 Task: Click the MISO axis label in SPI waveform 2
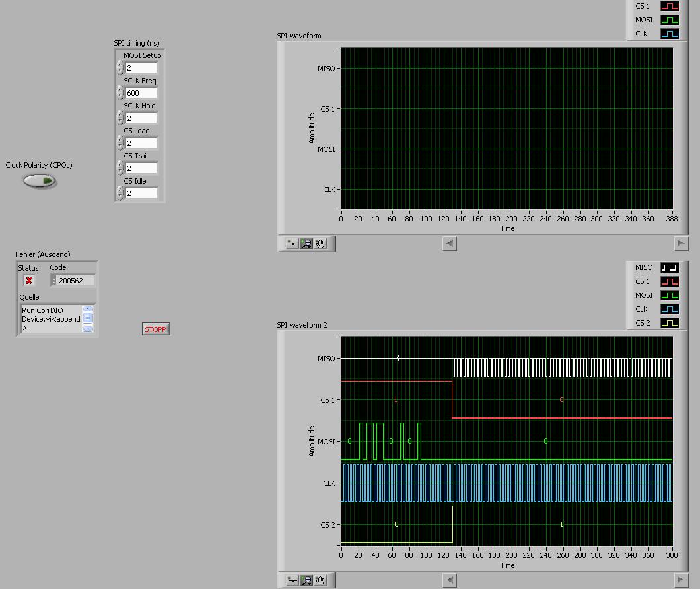click(x=326, y=359)
